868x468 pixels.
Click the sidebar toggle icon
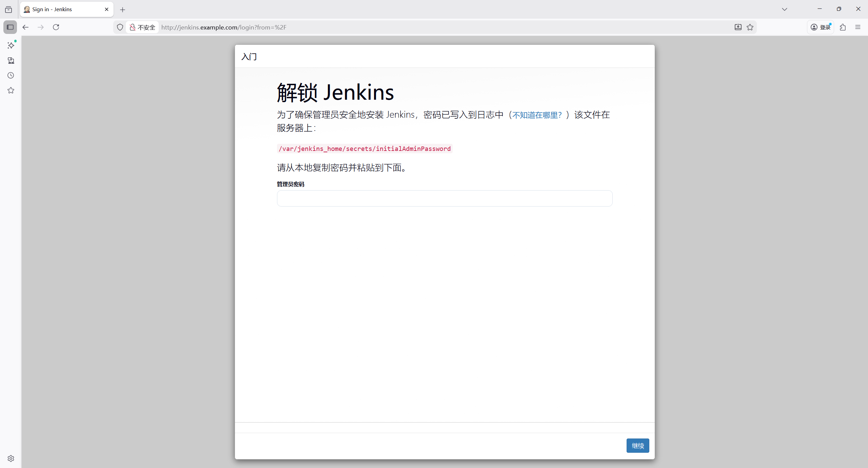pyautogui.click(x=10, y=27)
